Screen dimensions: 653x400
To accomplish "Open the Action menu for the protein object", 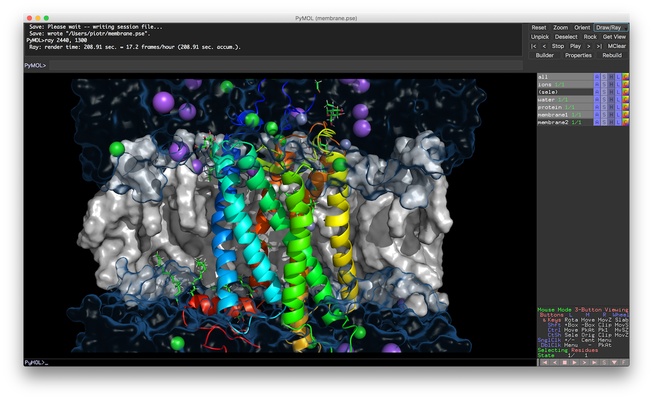I will [x=597, y=107].
